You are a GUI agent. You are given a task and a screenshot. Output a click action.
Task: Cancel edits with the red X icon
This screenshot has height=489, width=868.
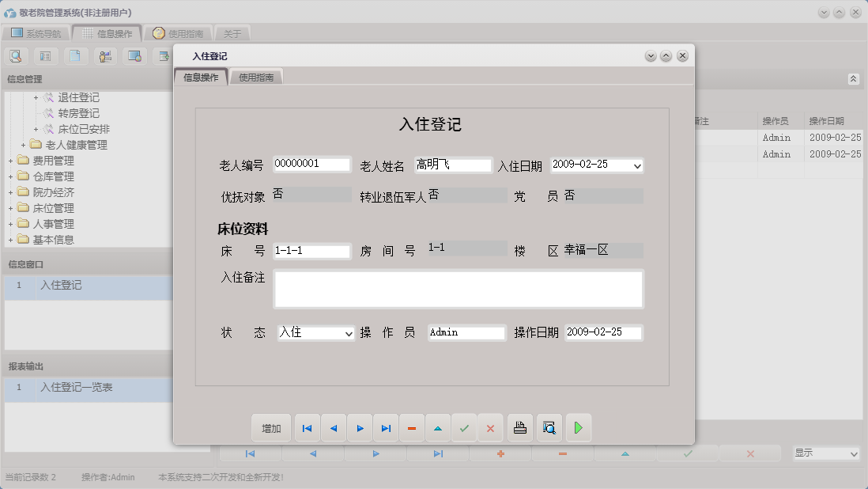(x=490, y=427)
